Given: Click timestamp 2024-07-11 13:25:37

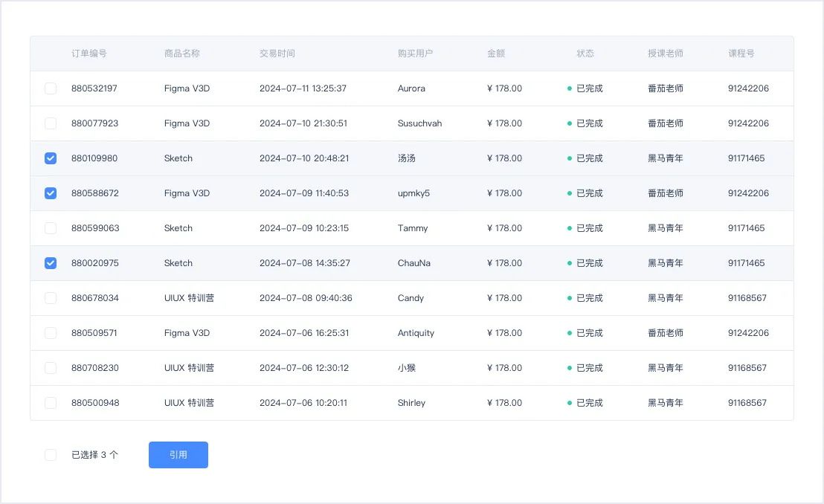Looking at the screenshot, I should pos(303,88).
